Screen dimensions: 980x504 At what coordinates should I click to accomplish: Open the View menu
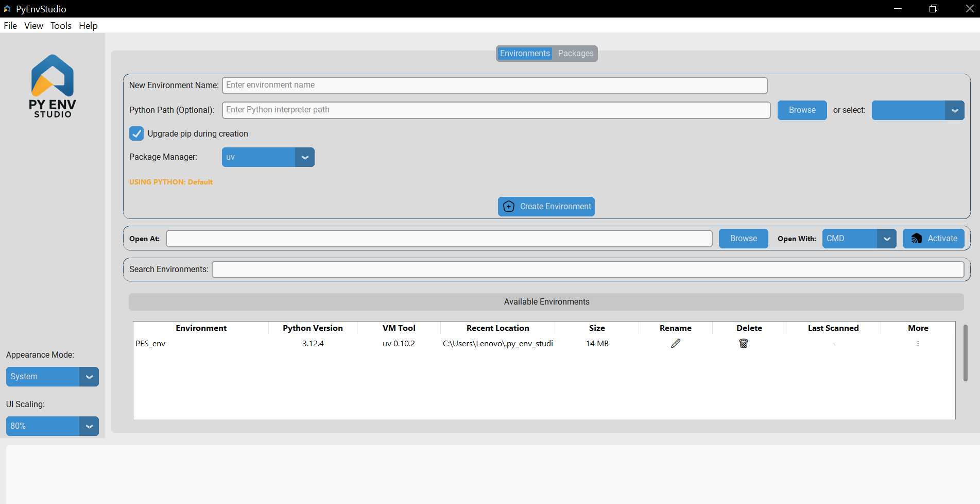pos(33,26)
